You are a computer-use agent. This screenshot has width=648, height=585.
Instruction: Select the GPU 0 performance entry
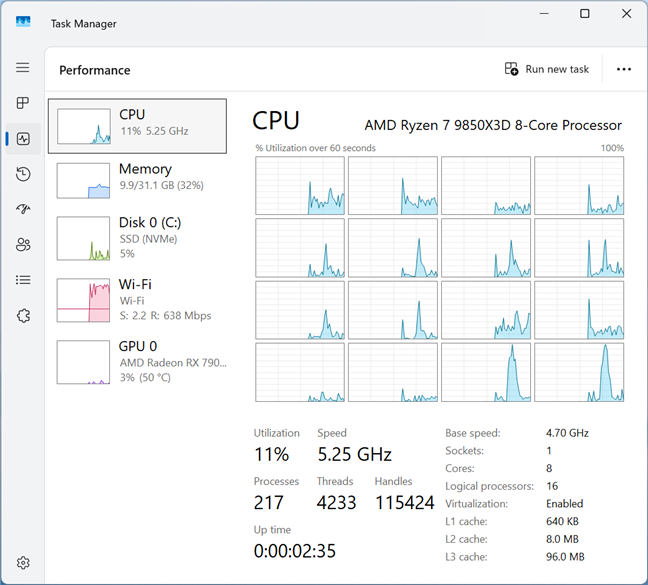pos(137,362)
